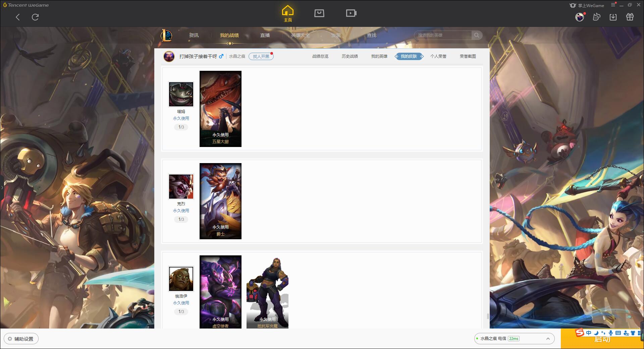Image resolution: width=644 pixels, height=349 pixels.
Task: Click the magnifier search button
Action: pyautogui.click(x=477, y=35)
